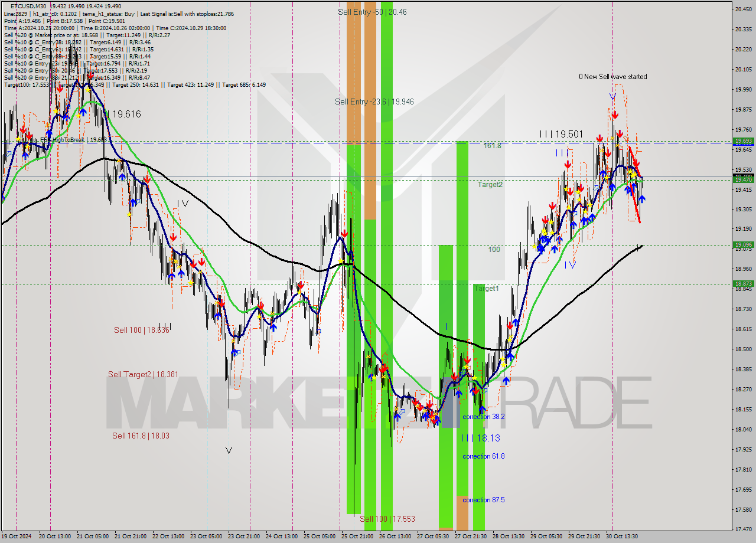Click the green Target1 label
This screenshot has width=756, height=543.
[x=487, y=289]
